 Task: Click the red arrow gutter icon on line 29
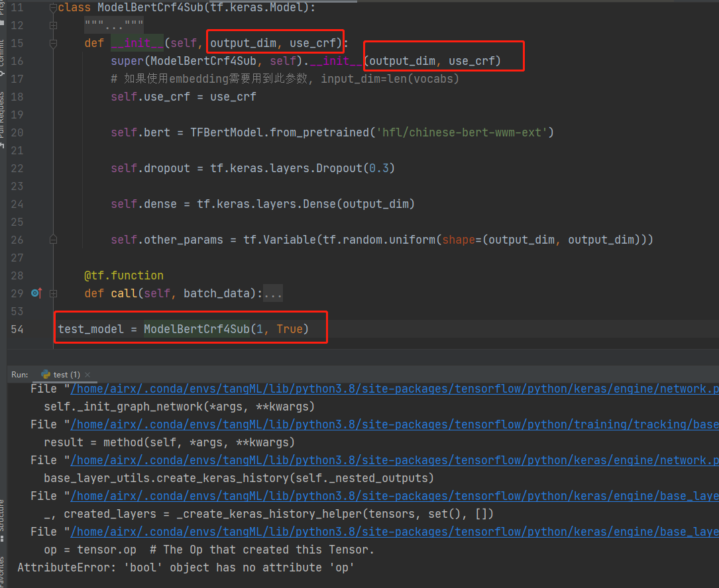coord(41,291)
